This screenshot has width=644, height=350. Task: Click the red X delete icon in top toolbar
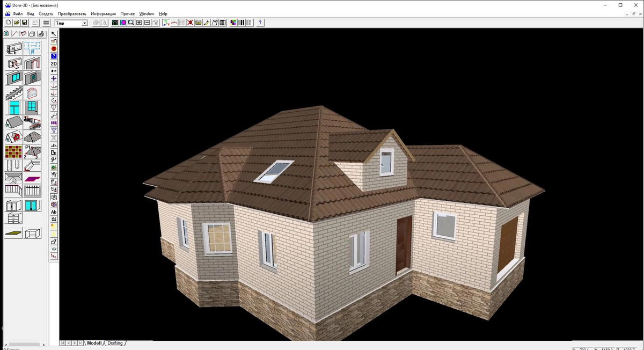coord(189,23)
